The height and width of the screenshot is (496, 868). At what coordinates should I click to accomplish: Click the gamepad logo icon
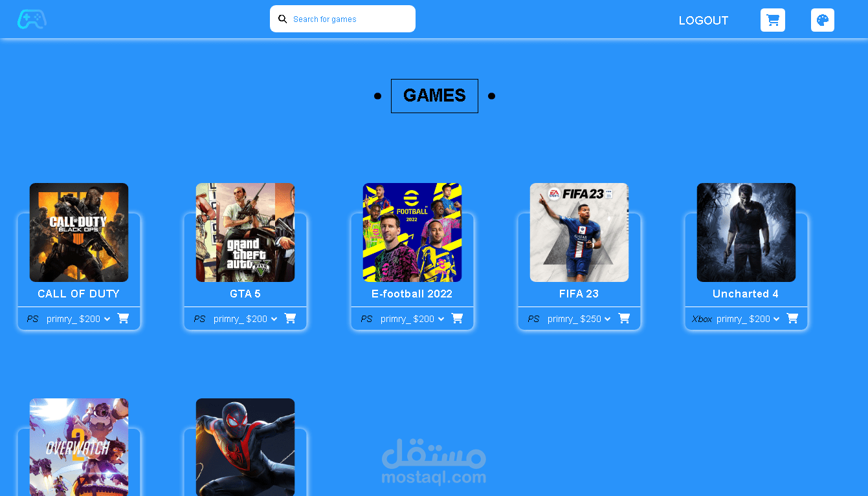pyautogui.click(x=32, y=19)
